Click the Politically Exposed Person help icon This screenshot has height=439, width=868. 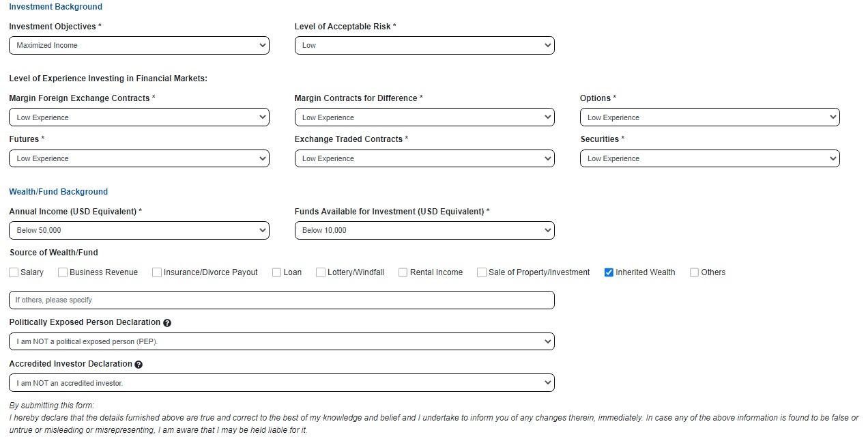pyautogui.click(x=167, y=323)
